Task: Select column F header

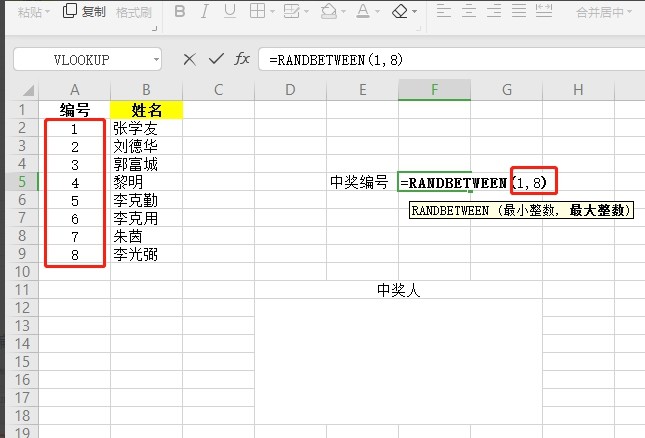Action: [x=434, y=90]
